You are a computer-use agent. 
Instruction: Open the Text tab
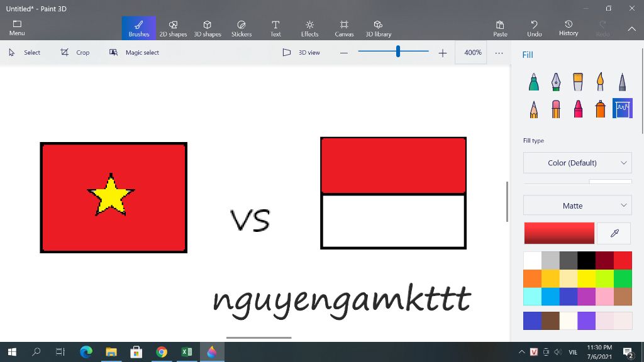275,28
